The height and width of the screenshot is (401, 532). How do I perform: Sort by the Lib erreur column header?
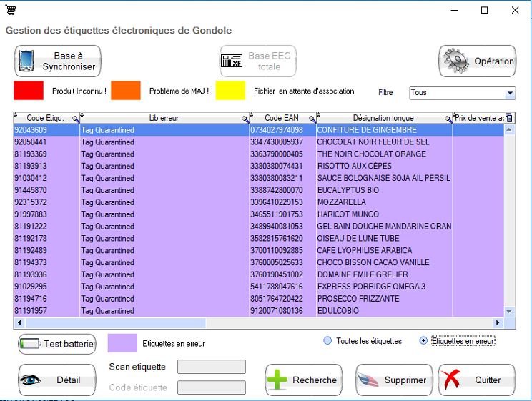[x=164, y=118]
